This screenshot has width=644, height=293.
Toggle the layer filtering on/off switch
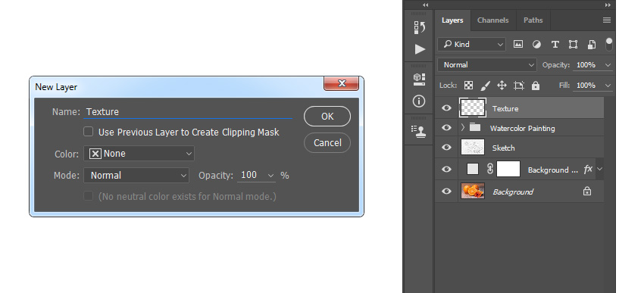pos(609,45)
